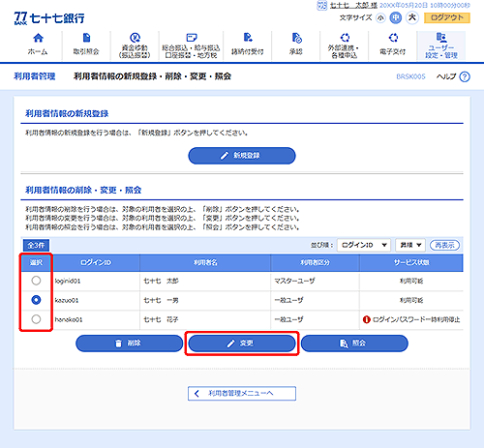Click the 照会 button
The height and width of the screenshot is (448, 484).
354,343
